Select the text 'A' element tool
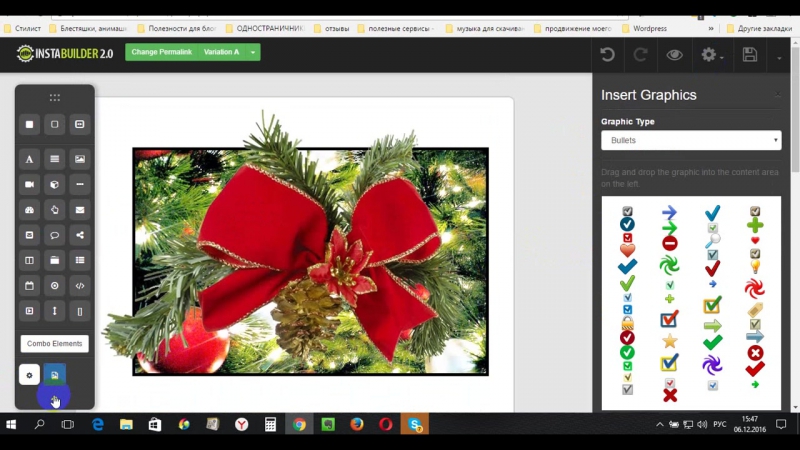Screen dimensions: 800x450 (30, 159)
